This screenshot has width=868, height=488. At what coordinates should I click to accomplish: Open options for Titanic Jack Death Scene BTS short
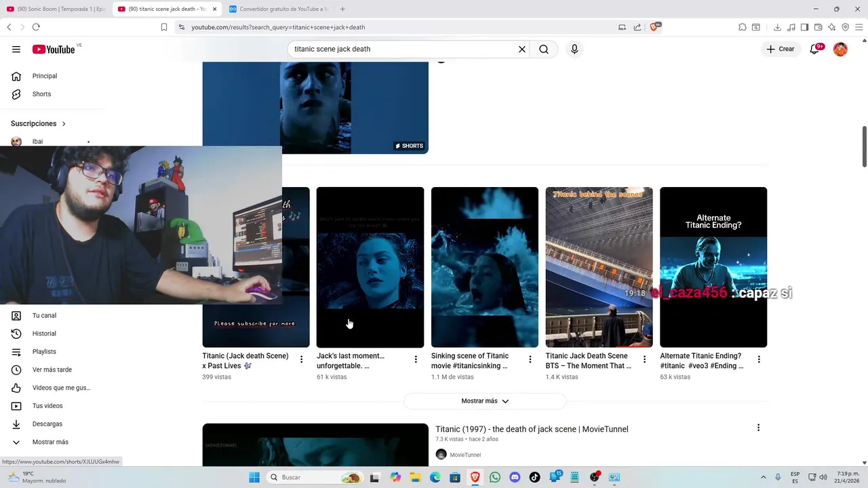(645, 359)
